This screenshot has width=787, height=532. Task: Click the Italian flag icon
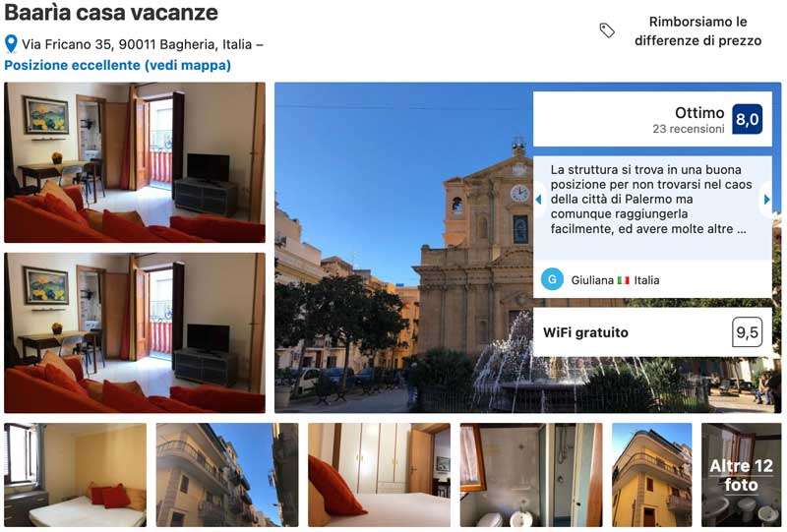click(624, 280)
